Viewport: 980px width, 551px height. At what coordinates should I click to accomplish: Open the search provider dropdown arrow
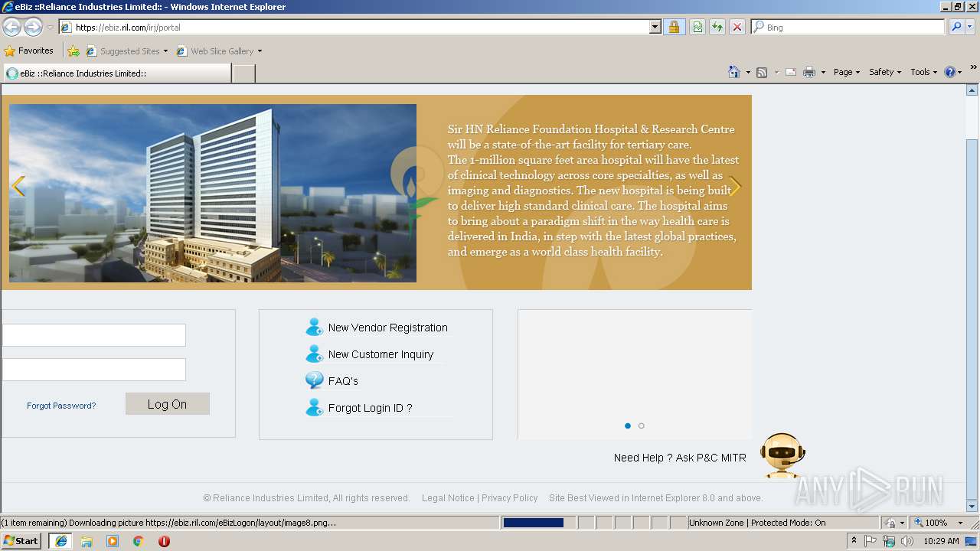pos(971,27)
